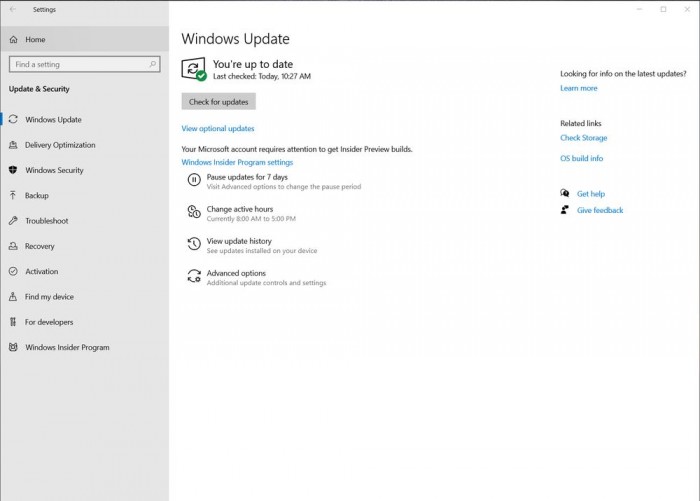Close the Settings window
The image size is (700, 501).
pyautogui.click(x=688, y=9)
